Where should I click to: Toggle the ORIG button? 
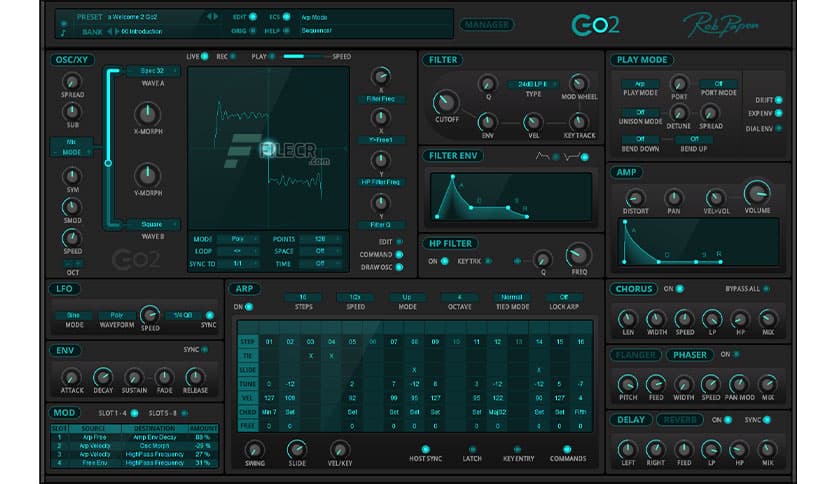pyautogui.click(x=253, y=31)
